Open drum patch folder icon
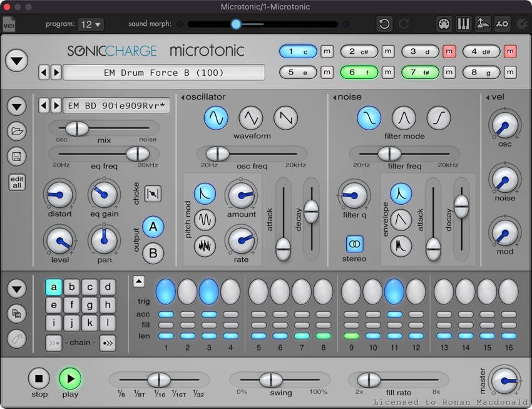The height and width of the screenshot is (409, 532). pos(17,131)
